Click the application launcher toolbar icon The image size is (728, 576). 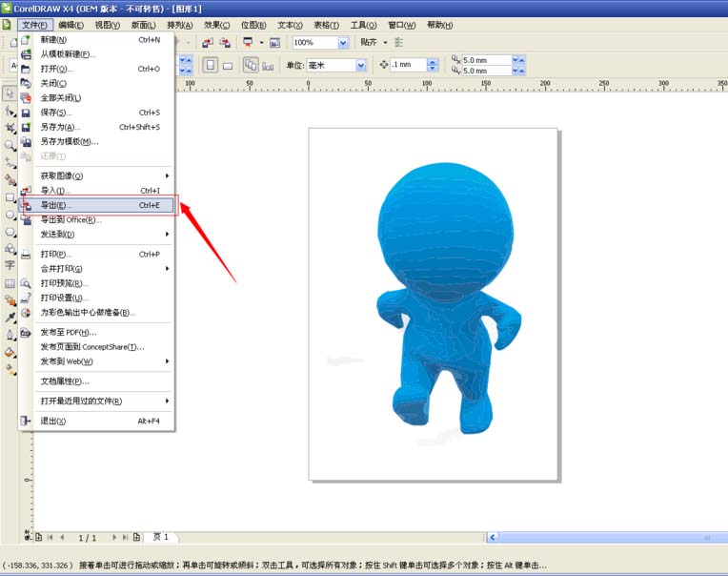point(248,42)
